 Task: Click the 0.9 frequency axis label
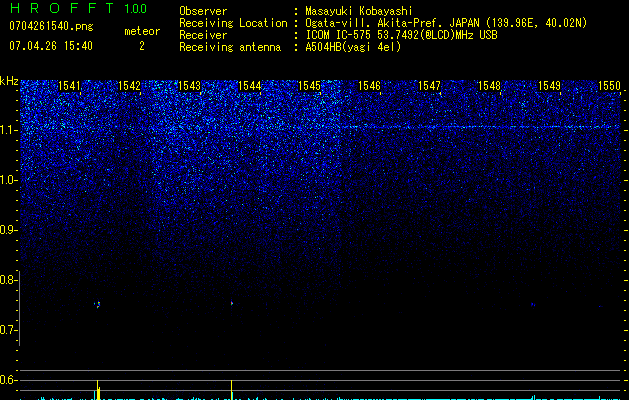[7, 230]
